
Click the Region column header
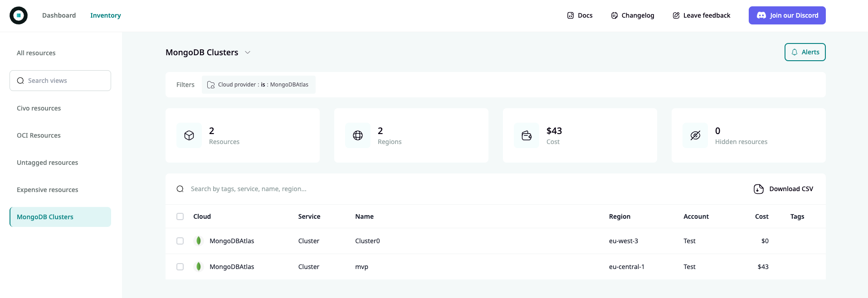pos(620,216)
